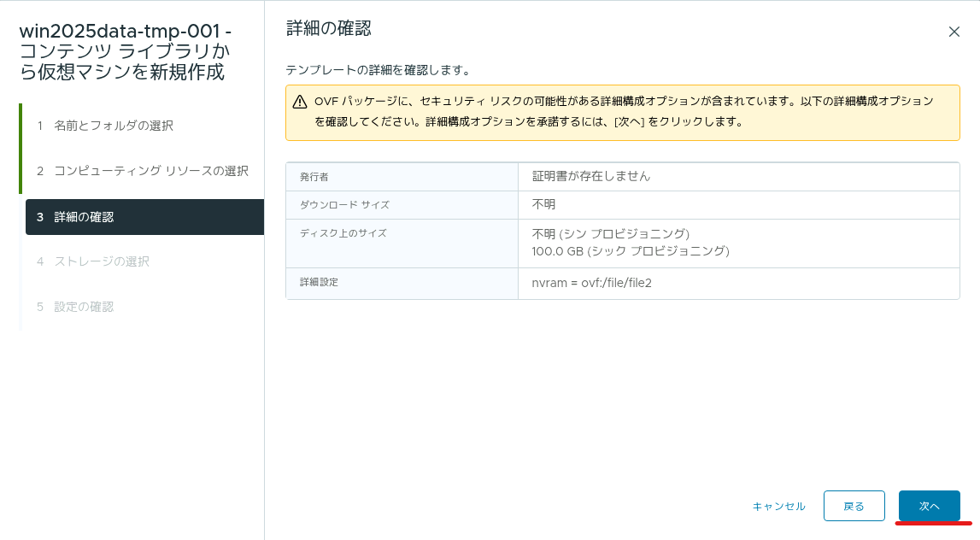The width and height of the screenshot is (980, 540).
Task: Cancel the wizard via the キャンセル link
Action: tap(778, 506)
